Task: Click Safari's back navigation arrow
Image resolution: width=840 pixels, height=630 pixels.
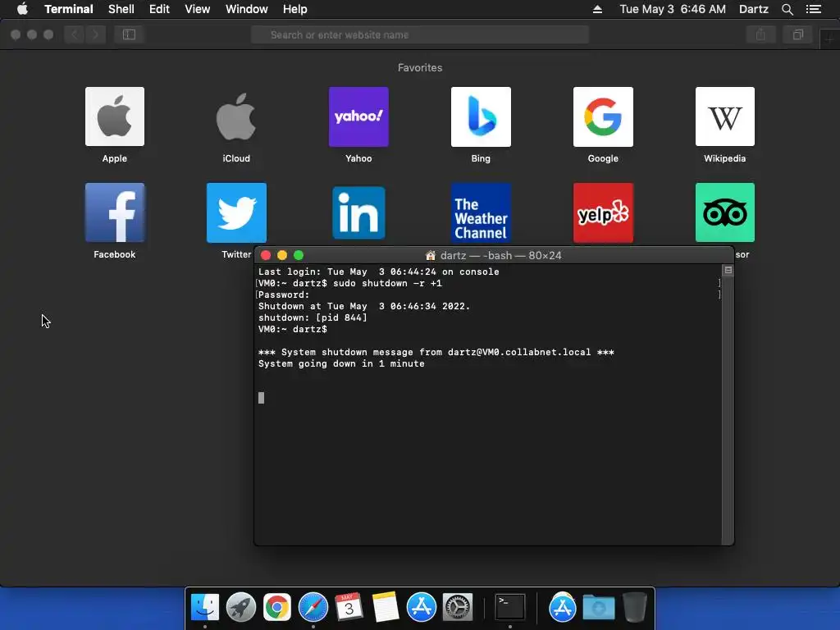Action: (75, 34)
